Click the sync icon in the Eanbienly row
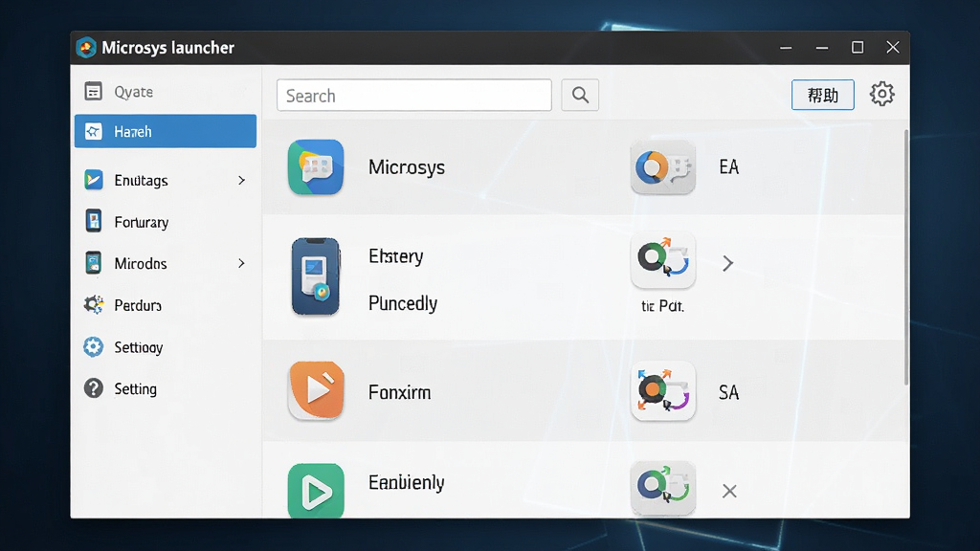 663,489
